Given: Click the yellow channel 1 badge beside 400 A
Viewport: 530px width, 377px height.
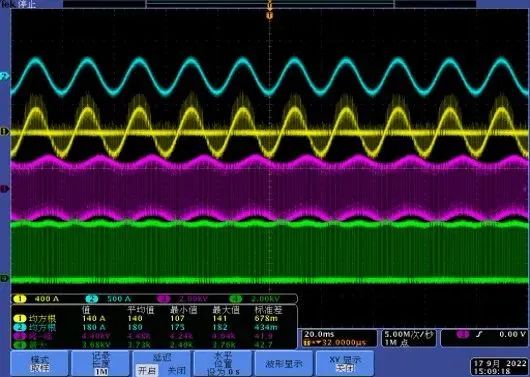Looking at the screenshot, I should pos(20,299).
